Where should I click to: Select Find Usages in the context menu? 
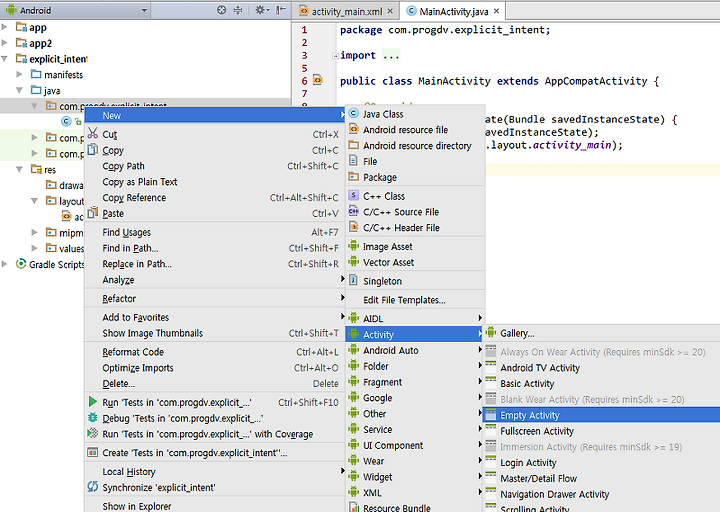(x=215, y=232)
